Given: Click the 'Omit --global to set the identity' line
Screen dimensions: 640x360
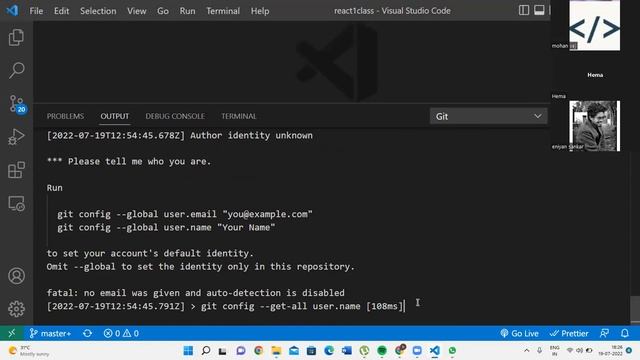Looking at the screenshot, I should tap(200, 267).
